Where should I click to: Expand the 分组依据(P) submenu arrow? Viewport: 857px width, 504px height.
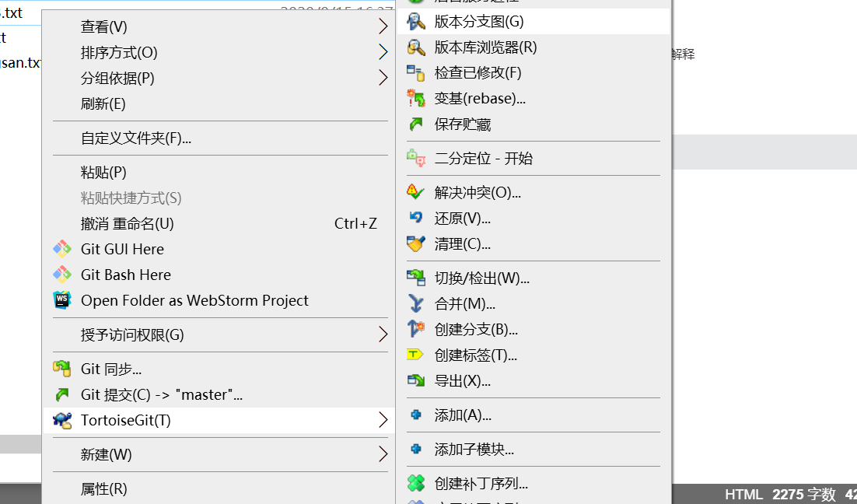point(383,78)
